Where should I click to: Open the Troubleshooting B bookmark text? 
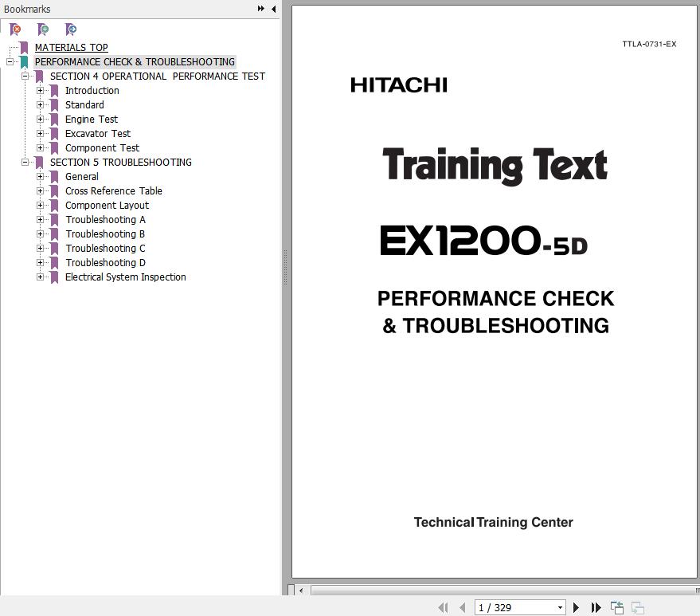click(x=105, y=233)
